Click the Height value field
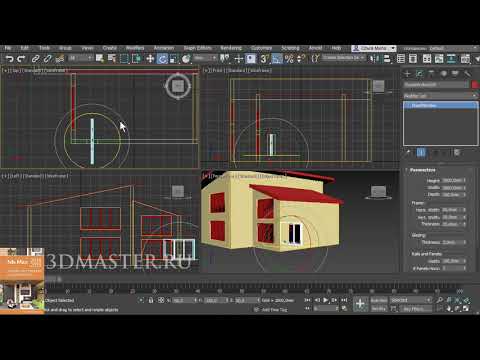This screenshot has height=360, width=480. click(452, 180)
